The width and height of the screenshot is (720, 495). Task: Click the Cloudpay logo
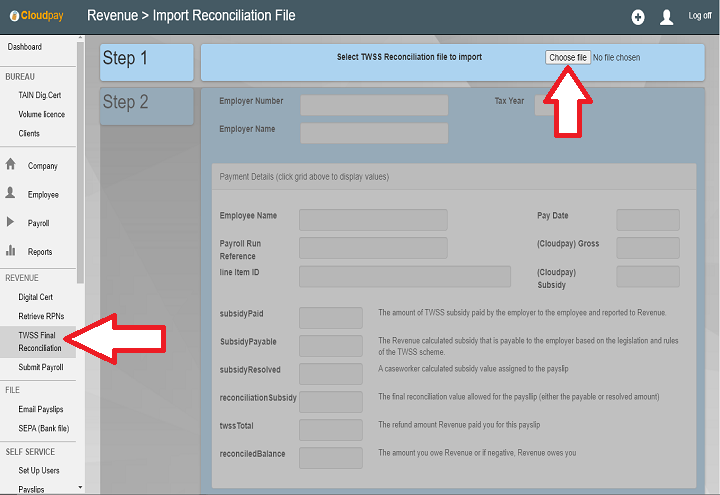(x=36, y=16)
